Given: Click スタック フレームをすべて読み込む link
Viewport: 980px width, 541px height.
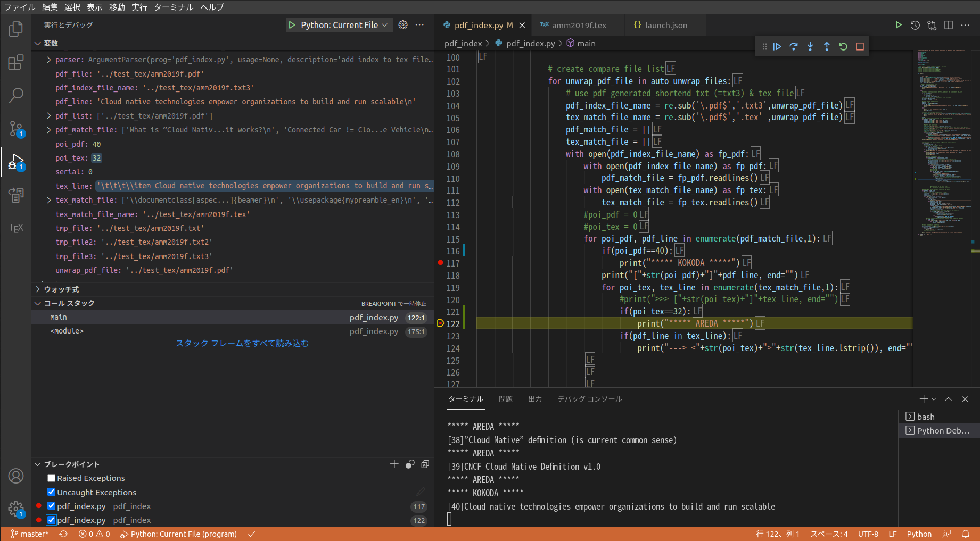Looking at the screenshot, I should point(242,343).
